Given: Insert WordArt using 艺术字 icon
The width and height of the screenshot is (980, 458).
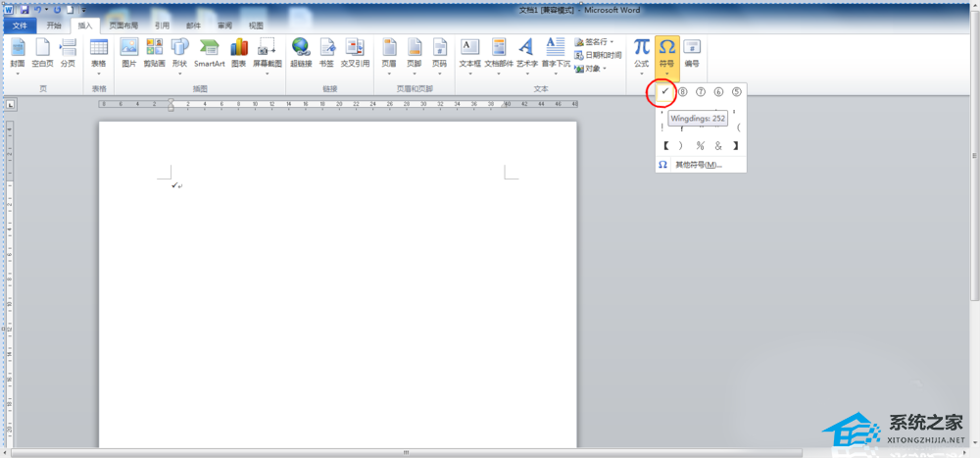Looking at the screenshot, I should tap(527, 55).
